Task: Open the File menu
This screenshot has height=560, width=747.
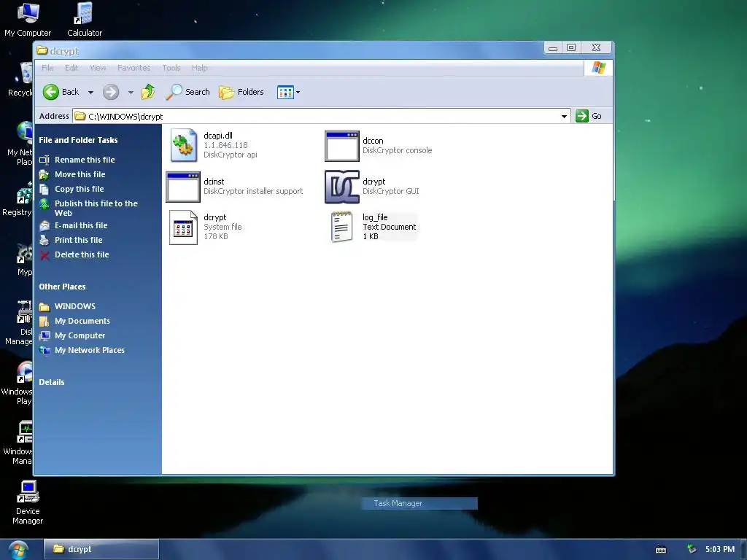Action: (x=47, y=68)
